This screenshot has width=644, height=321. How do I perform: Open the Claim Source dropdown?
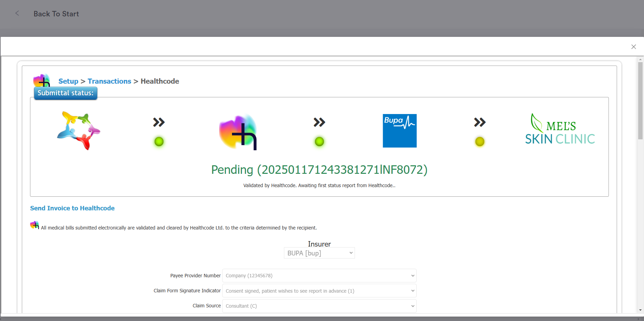(319, 306)
